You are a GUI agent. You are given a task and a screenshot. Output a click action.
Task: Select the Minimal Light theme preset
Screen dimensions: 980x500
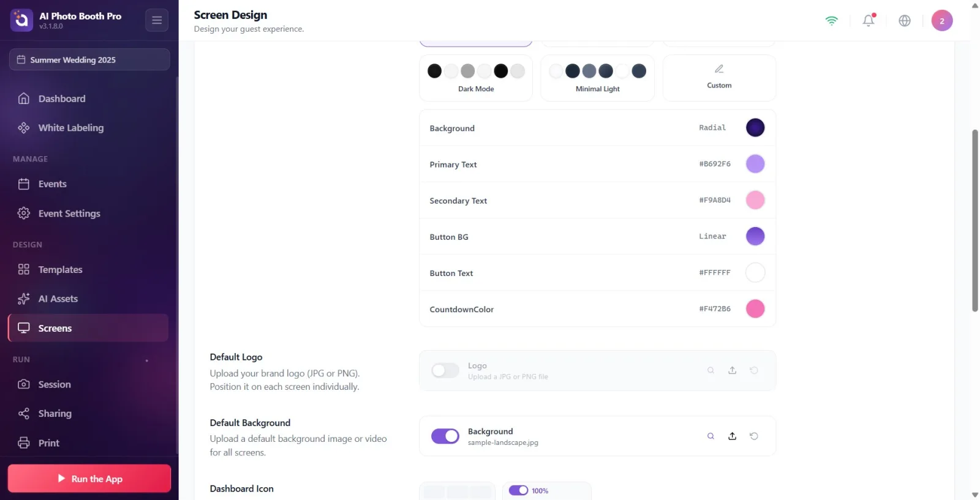[597, 78]
